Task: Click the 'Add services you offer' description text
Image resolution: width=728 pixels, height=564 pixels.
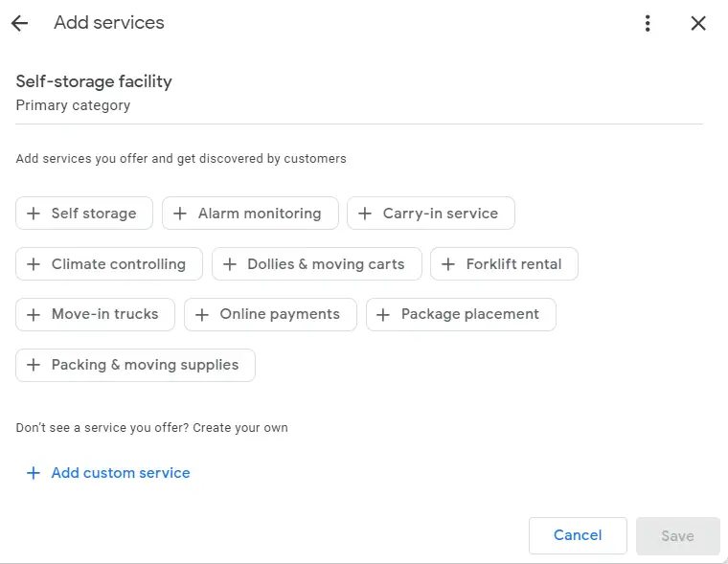Action: (x=181, y=159)
